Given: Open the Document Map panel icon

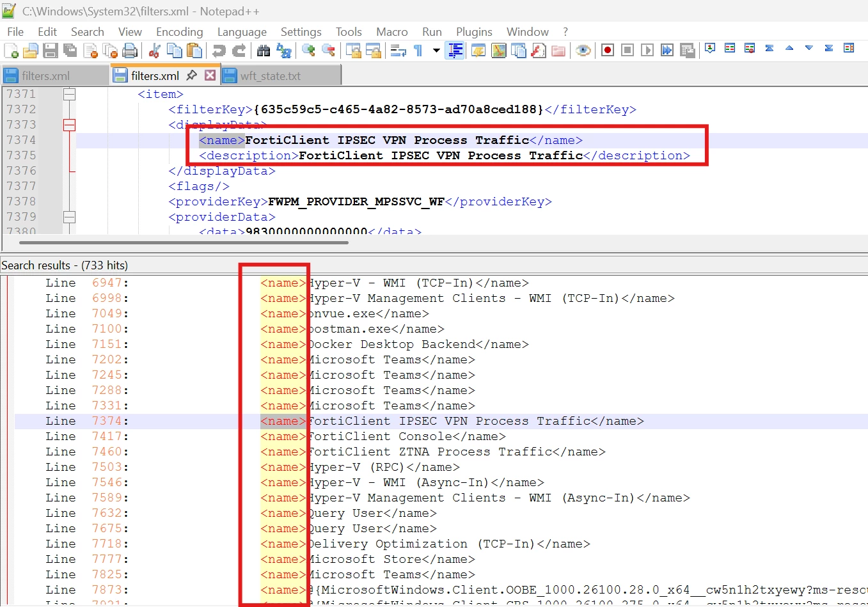Looking at the screenshot, I should click(x=498, y=51).
